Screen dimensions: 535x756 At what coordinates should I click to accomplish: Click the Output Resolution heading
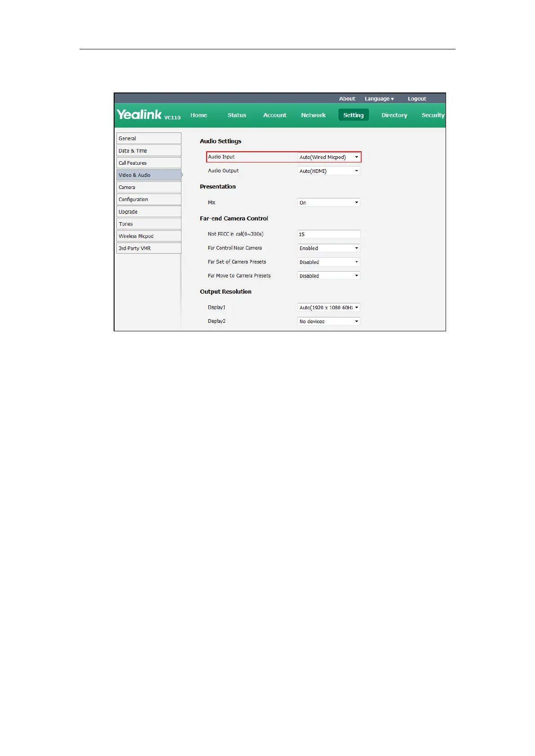(225, 291)
